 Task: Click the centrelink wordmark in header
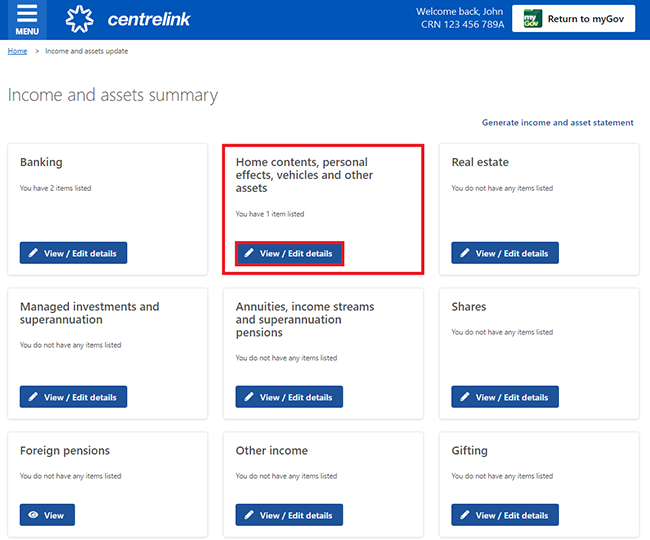(149, 19)
